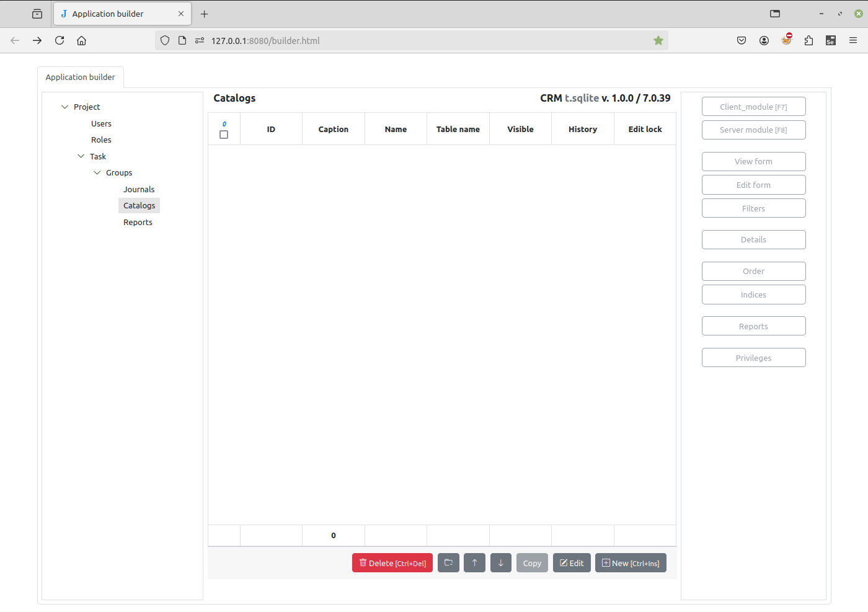
Task: Open the browser extensions puzzle icon
Action: 808,40
